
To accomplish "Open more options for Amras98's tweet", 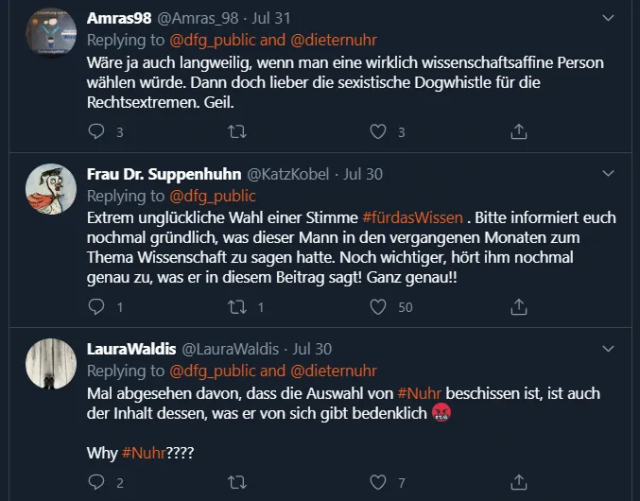I will tap(608, 19).
